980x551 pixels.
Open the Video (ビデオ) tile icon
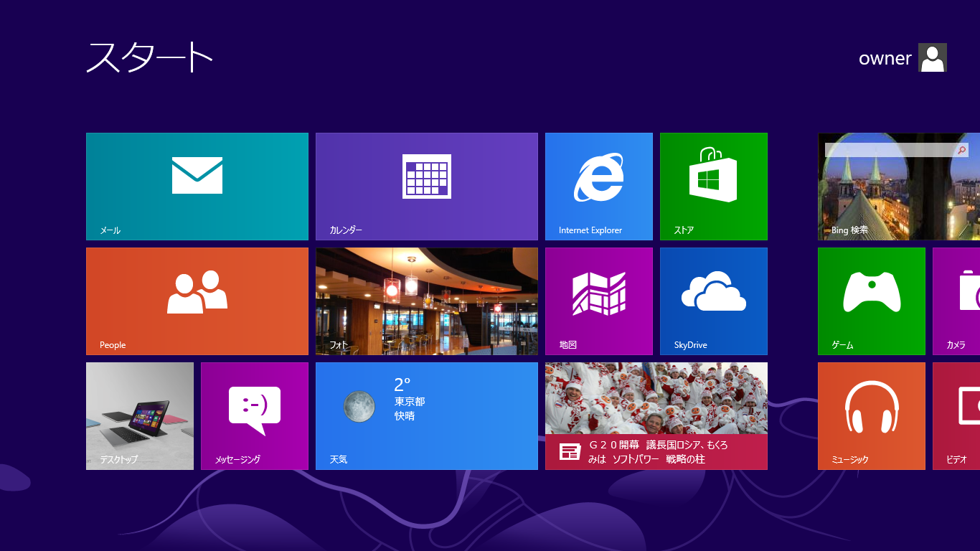pos(969,406)
